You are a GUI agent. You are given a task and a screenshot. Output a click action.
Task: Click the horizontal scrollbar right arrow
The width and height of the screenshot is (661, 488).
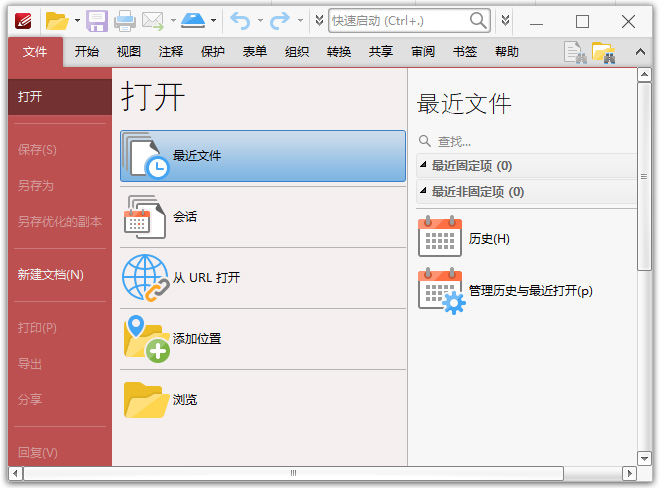click(x=629, y=473)
